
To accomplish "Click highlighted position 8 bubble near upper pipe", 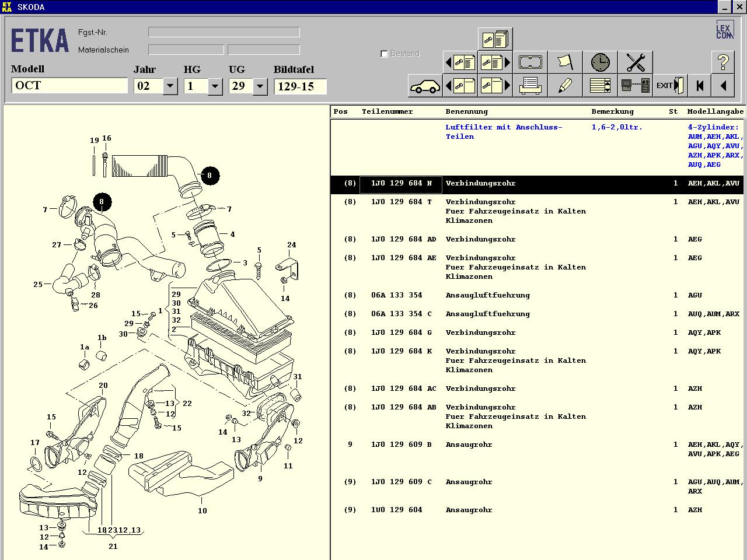I will tap(210, 175).
